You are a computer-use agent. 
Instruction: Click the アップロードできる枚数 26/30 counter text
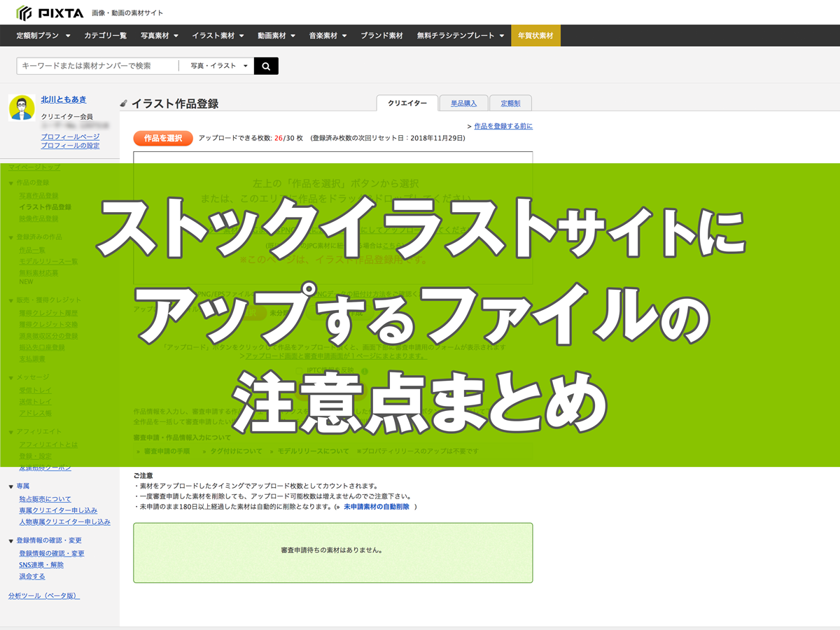[251, 139]
